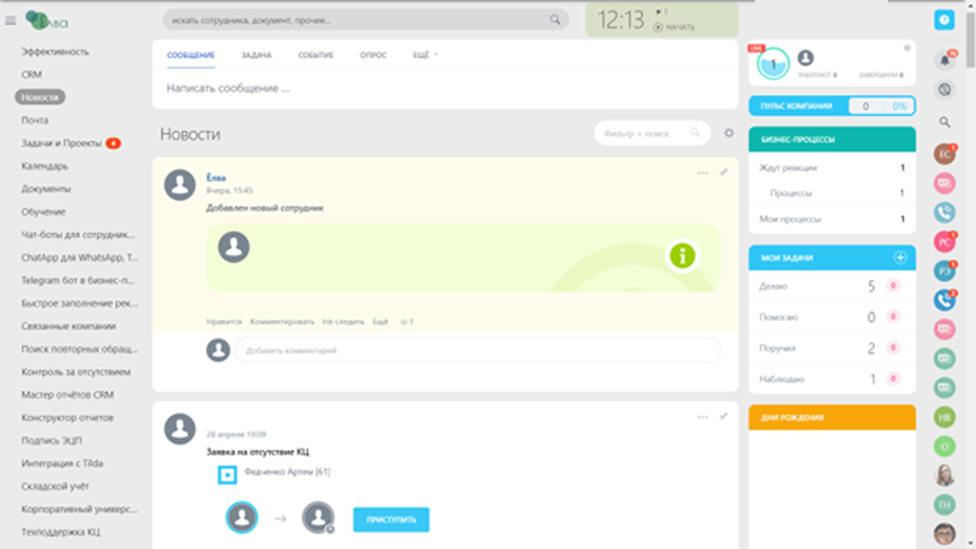Screen dimensions: 976x549
Task: Click the Елва logo
Action: click(46, 21)
